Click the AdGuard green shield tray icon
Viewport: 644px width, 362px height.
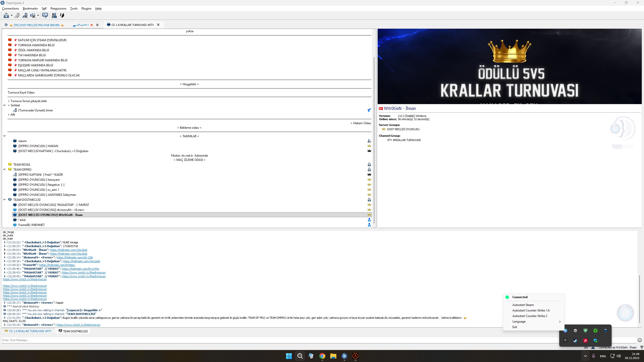pos(585,331)
